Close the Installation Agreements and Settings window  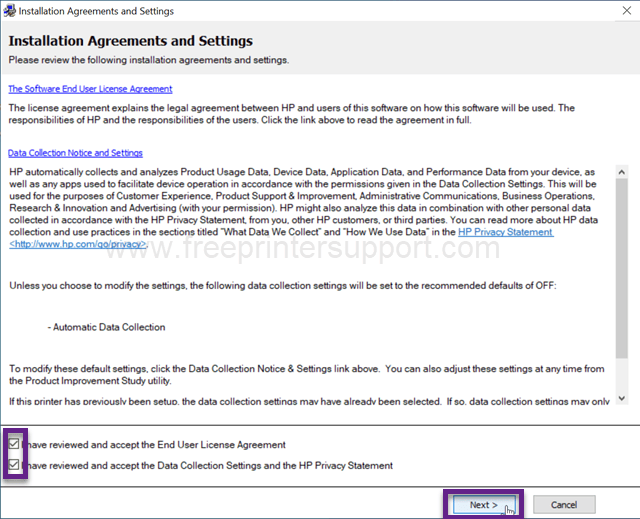point(627,11)
